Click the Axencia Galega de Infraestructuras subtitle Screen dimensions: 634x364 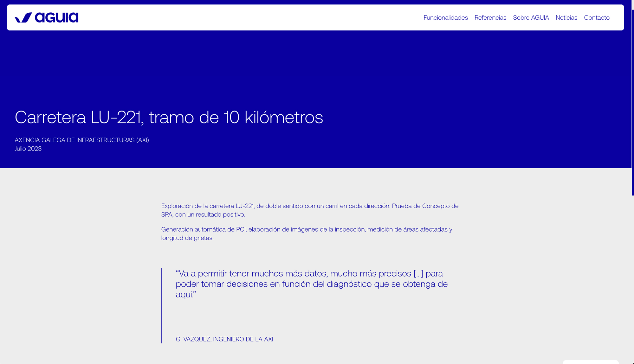coord(82,140)
